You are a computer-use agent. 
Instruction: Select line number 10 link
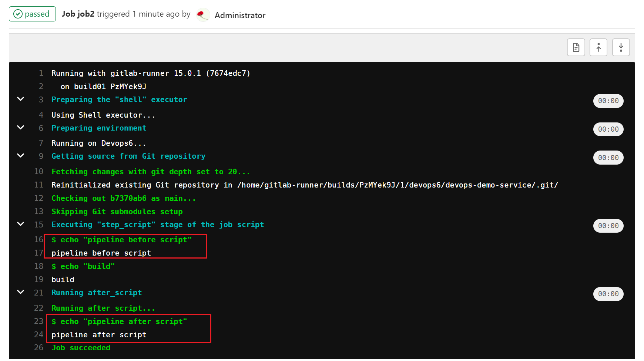tap(39, 172)
